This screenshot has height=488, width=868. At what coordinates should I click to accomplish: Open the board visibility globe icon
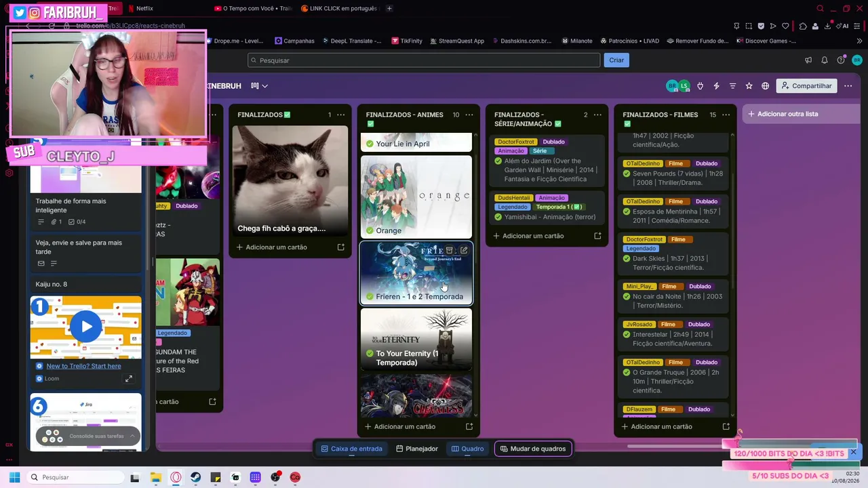tap(766, 86)
